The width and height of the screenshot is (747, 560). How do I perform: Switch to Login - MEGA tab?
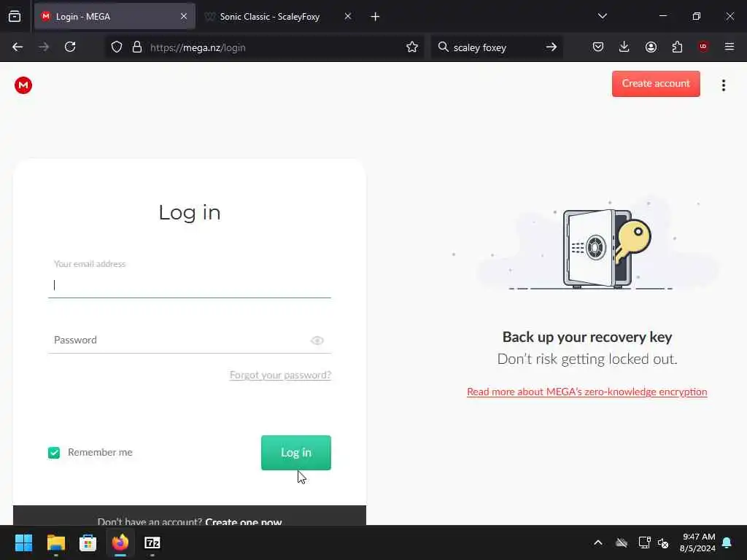point(115,17)
